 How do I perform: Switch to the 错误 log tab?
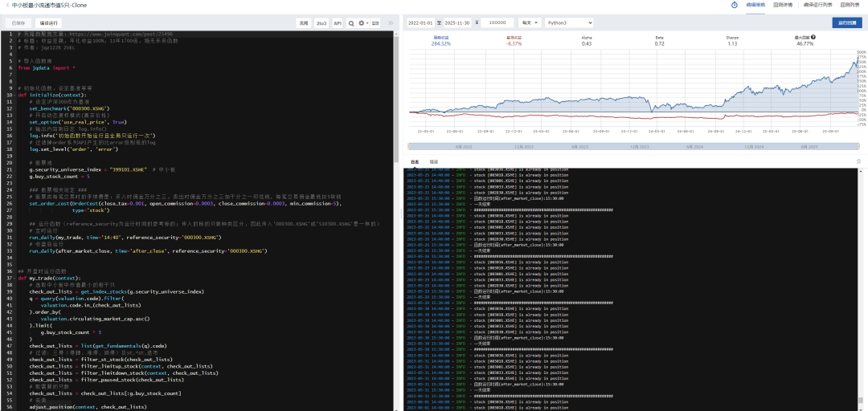(434, 161)
